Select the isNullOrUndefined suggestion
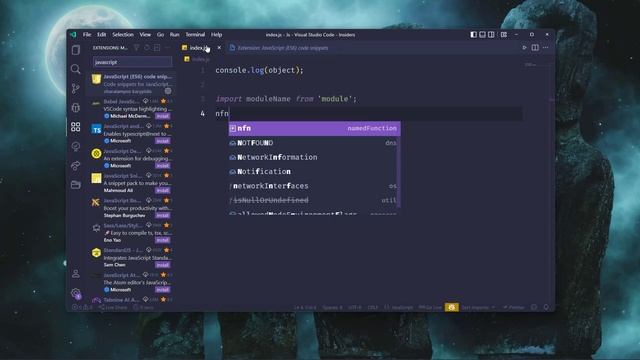Image resolution: width=640 pixels, height=360 pixels. pyautogui.click(x=313, y=200)
